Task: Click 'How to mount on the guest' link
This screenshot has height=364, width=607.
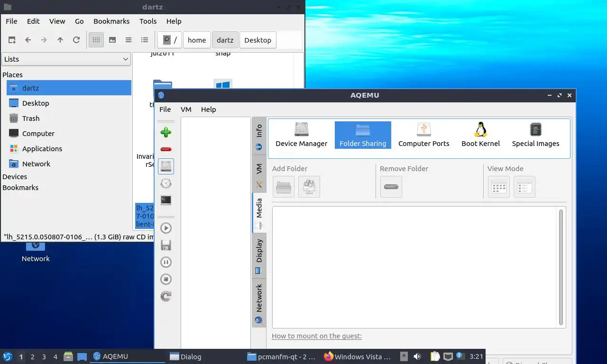Action: point(317,336)
